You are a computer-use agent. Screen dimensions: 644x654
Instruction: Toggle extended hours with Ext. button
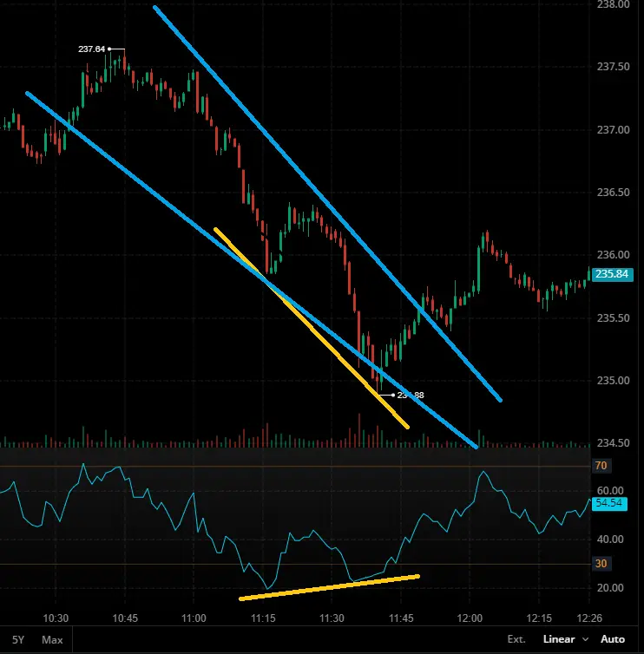pyautogui.click(x=516, y=639)
